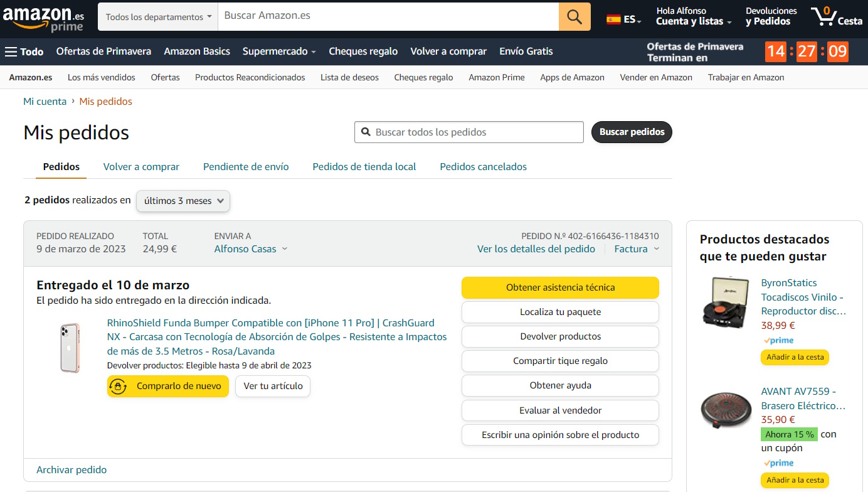Add AVANT AV7559 brasero to the cesta
868x492 pixels.
[x=795, y=480]
